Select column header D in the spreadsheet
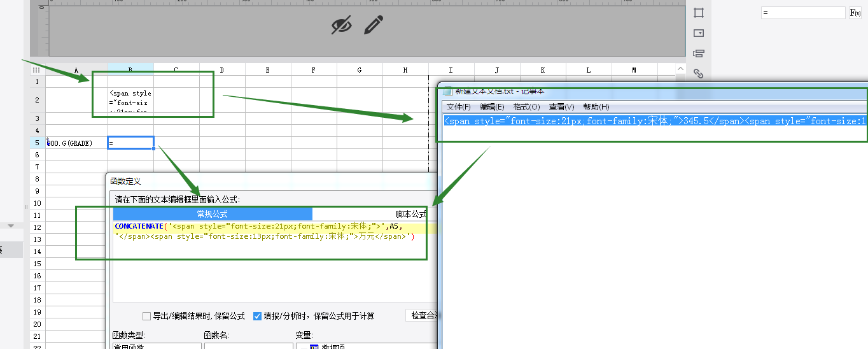 pos(221,70)
